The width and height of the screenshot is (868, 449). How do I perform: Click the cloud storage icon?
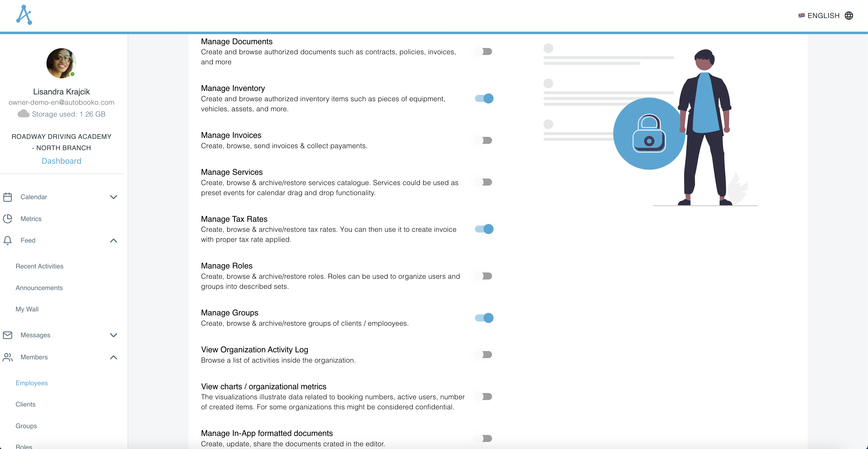23,114
